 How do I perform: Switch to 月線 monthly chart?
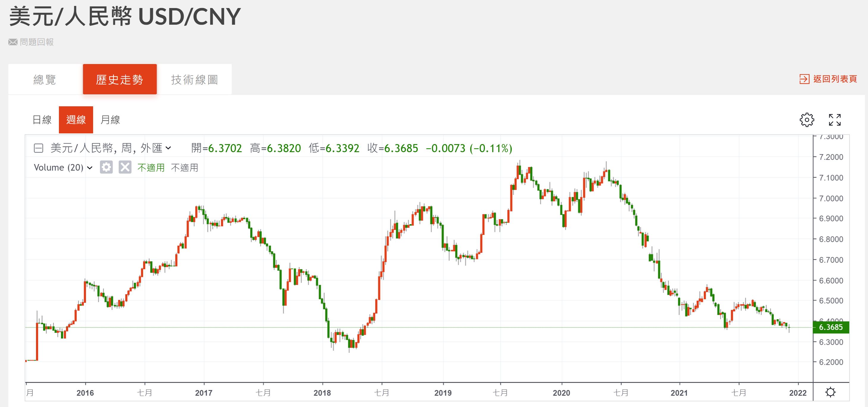point(110,120)
